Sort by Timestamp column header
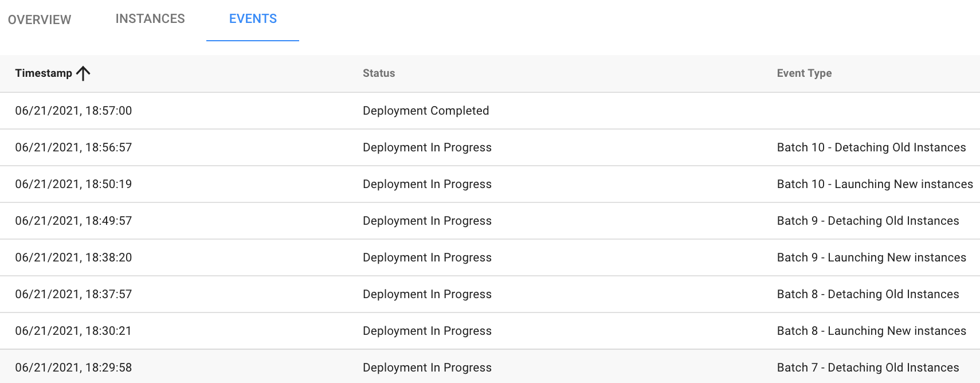This screenshot has height=383, width=980. 44,73
